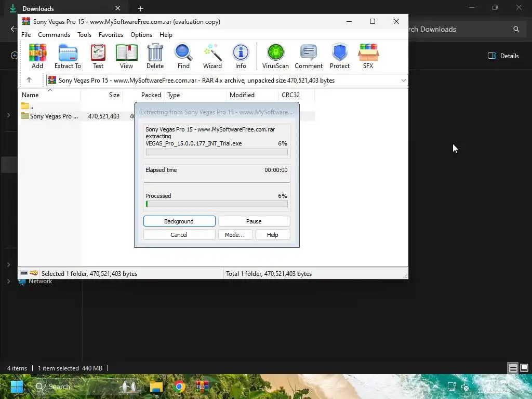Open the Favorites menu

pyautogui.click(x=111, y=35)
